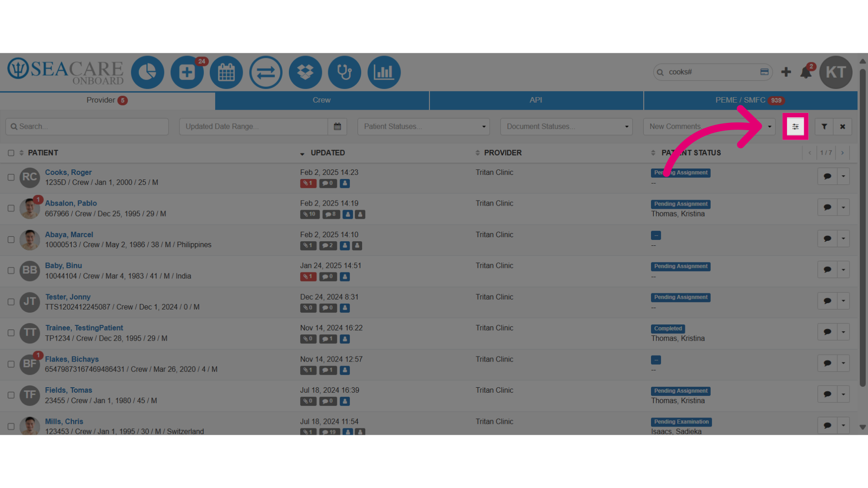
Task: Open comments for Abaya, Marcel
Action: point(827,239)
